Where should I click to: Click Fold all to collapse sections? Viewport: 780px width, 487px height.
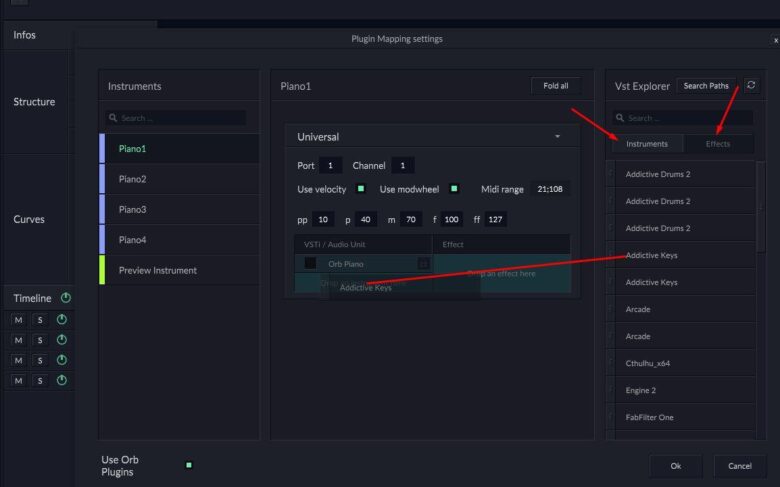pyautogui.click(x=555, y=86)
